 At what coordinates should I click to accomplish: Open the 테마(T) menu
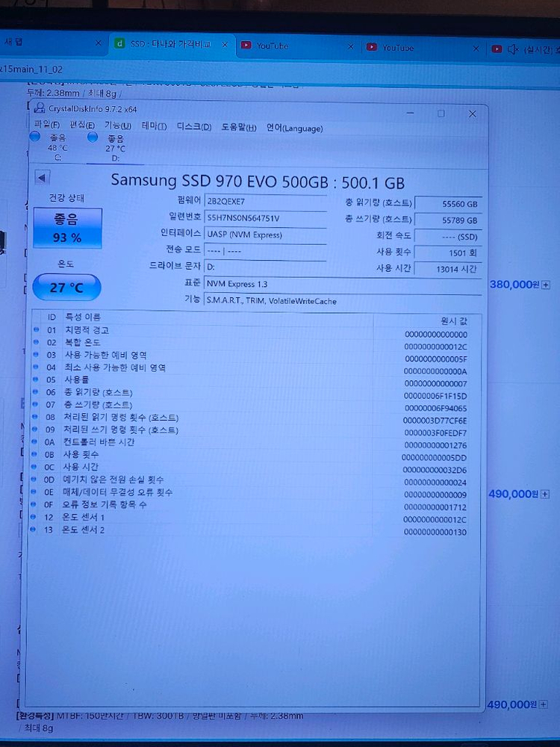[154, 126]
